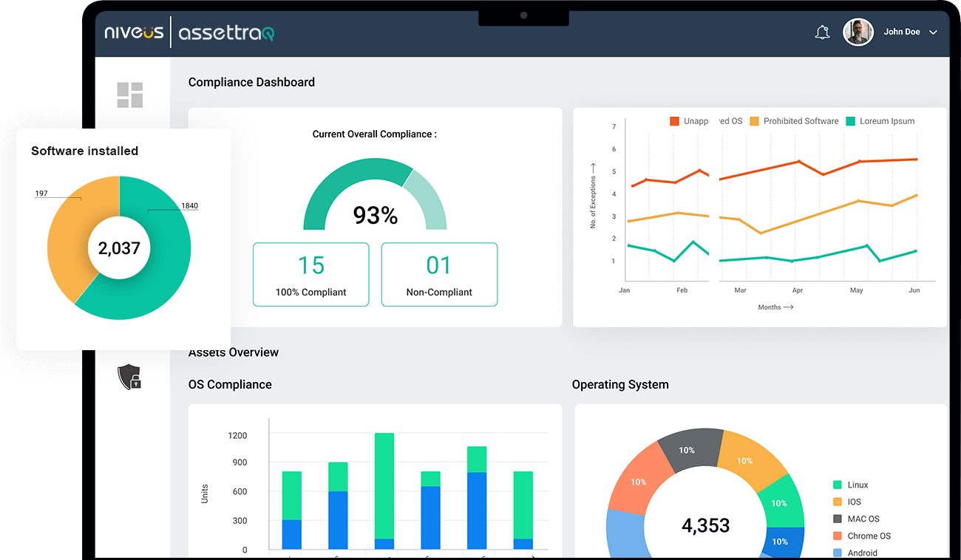Expand the John Doe account dropdown
The image size is (961, 560).
point(933,32)
